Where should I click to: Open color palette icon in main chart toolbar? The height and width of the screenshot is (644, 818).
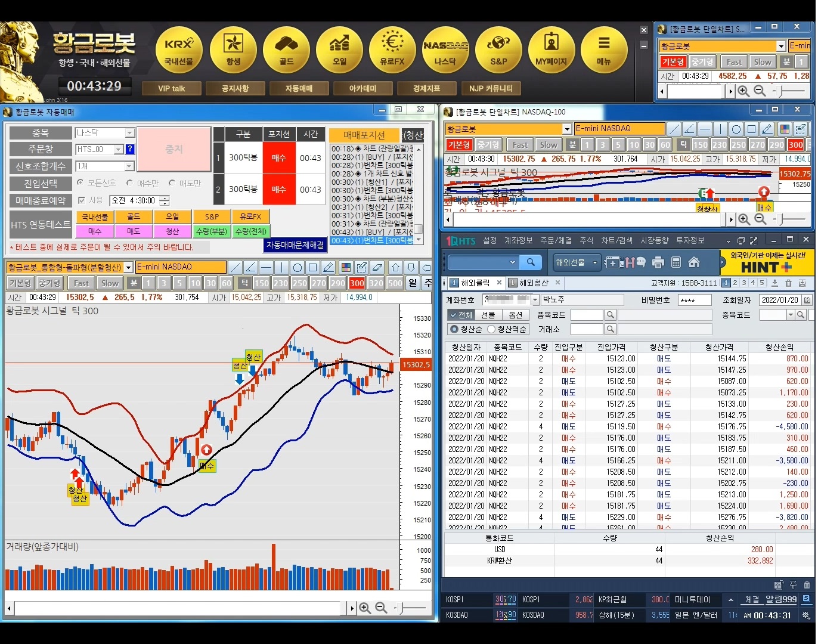coord(346,267)
